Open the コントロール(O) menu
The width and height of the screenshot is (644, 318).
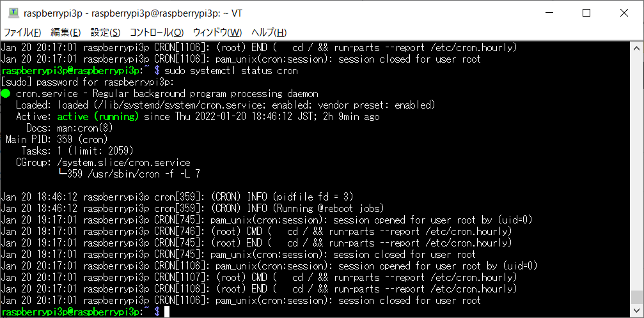click(157, 33)
